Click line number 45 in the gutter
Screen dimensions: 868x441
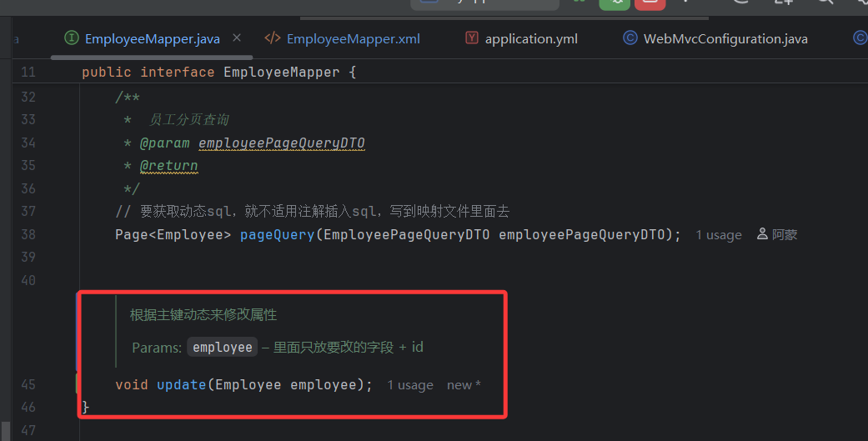[28, 384]
